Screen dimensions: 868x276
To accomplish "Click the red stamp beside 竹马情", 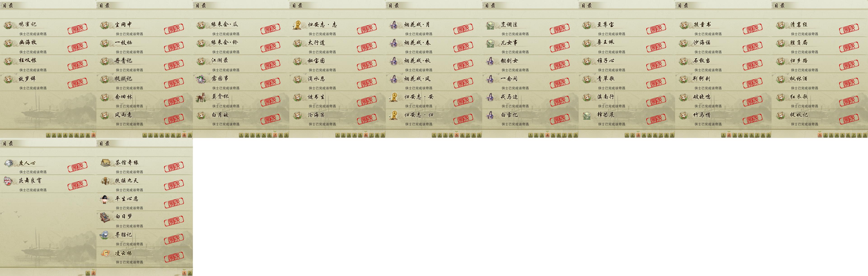I will (x=753, y=119).
